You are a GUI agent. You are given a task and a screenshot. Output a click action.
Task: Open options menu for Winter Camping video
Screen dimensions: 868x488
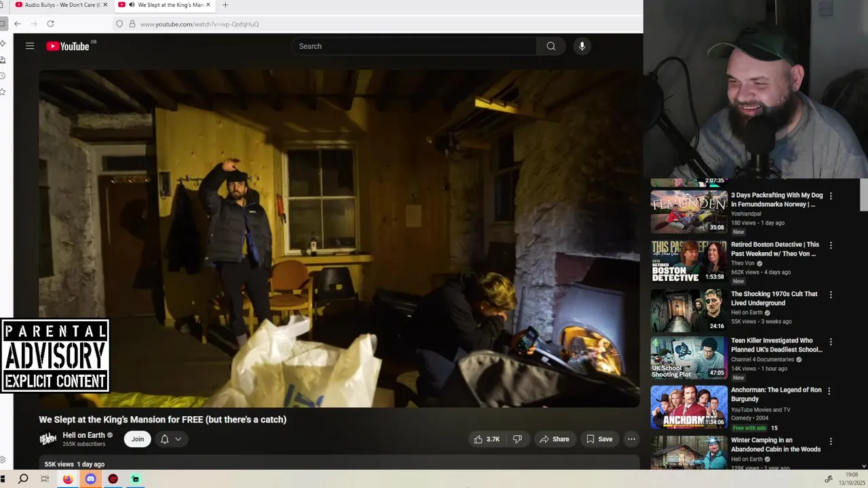[x=831, y=441]
